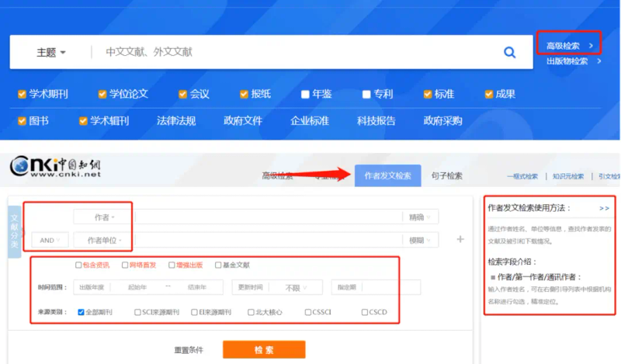The height and width of the screenshot is (364, 621).
Task: Toggle the 成果 checkbox
Action: pos(489,94)
